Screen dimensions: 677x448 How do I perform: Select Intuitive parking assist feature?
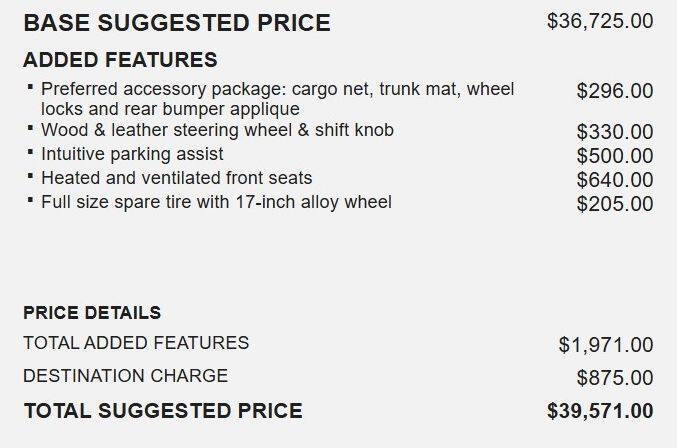click(x=132, y=154)
